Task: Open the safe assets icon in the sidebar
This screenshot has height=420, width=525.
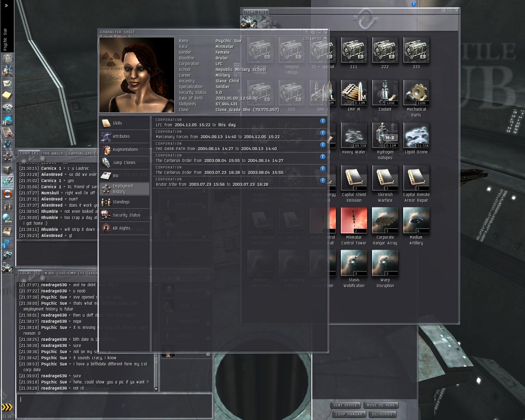Action: pos(7,169)
